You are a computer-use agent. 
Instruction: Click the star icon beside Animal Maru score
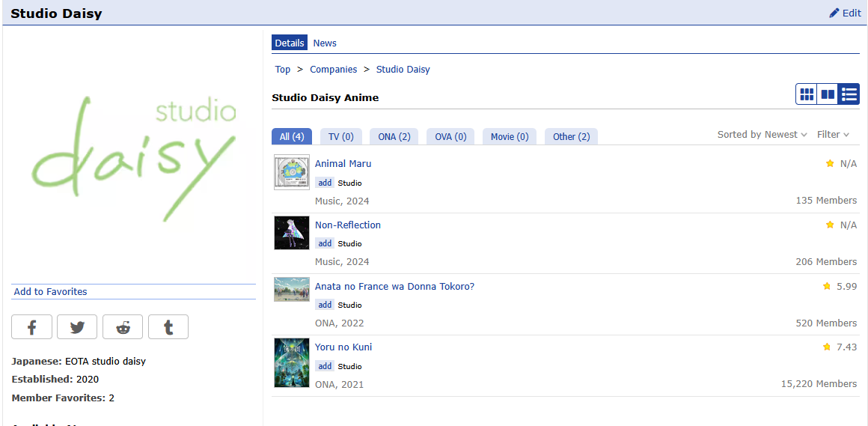(830, 163)
